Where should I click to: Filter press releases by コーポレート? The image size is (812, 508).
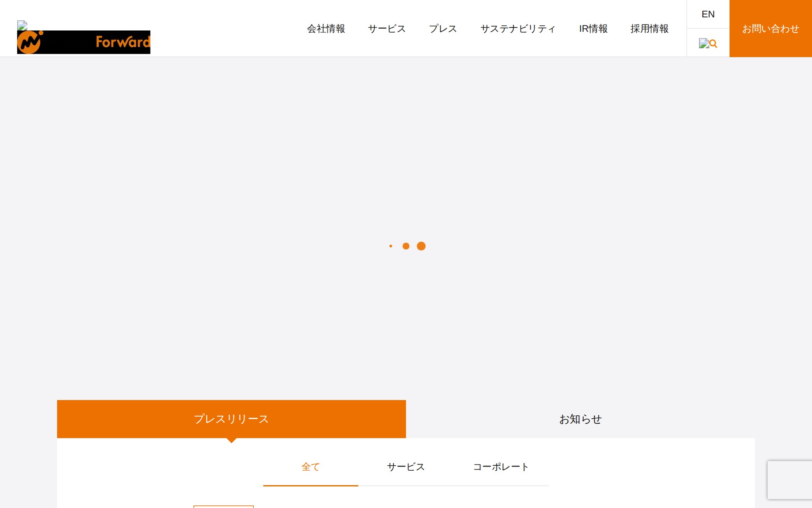click(x=501, y=467)
